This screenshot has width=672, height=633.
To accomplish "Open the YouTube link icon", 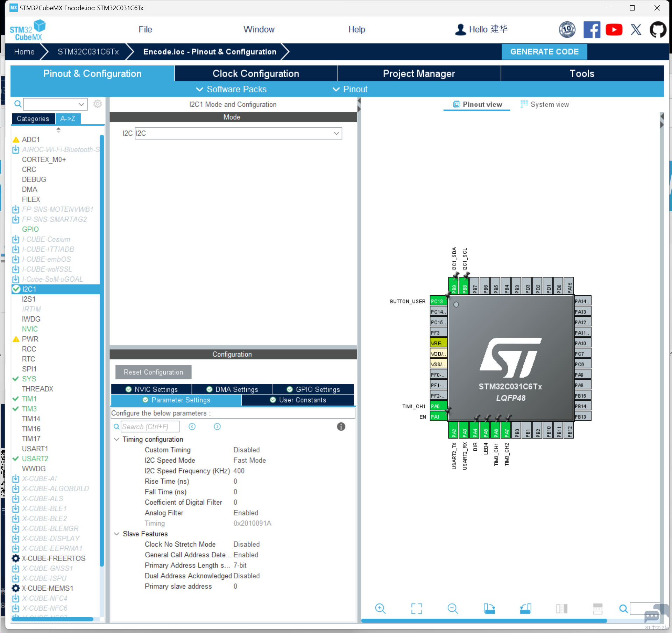I will (x=614, y=29).
